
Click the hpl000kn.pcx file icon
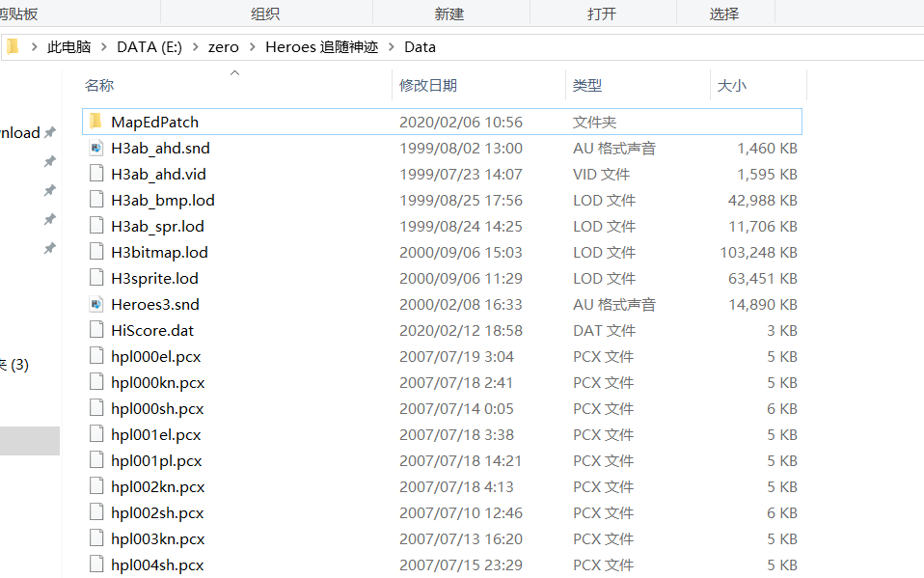pyautogui.click(x=96, y=381)
